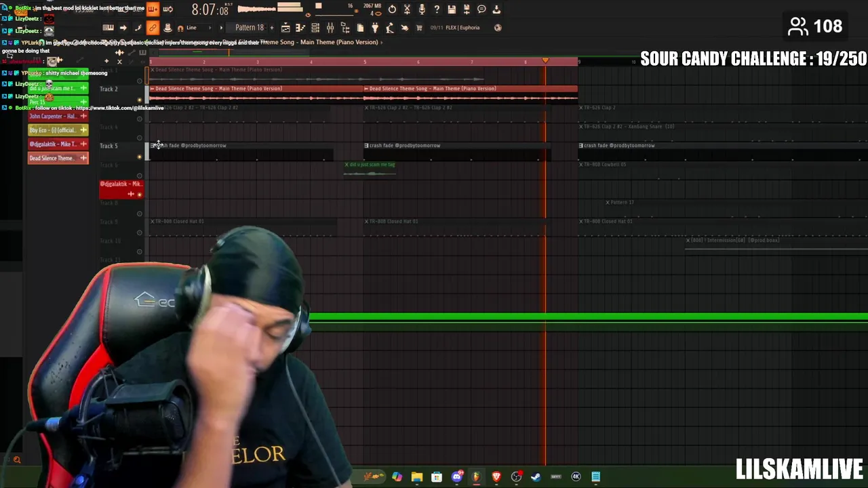Click the close-all-windows brush icon
This screenshot has width=868, height=488.
(405, 28)
